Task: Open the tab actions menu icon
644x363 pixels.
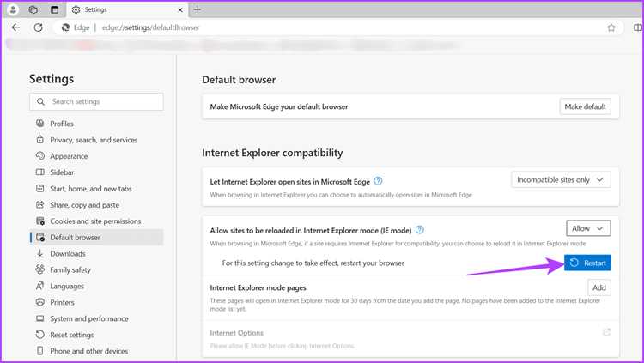Action: 54,9
